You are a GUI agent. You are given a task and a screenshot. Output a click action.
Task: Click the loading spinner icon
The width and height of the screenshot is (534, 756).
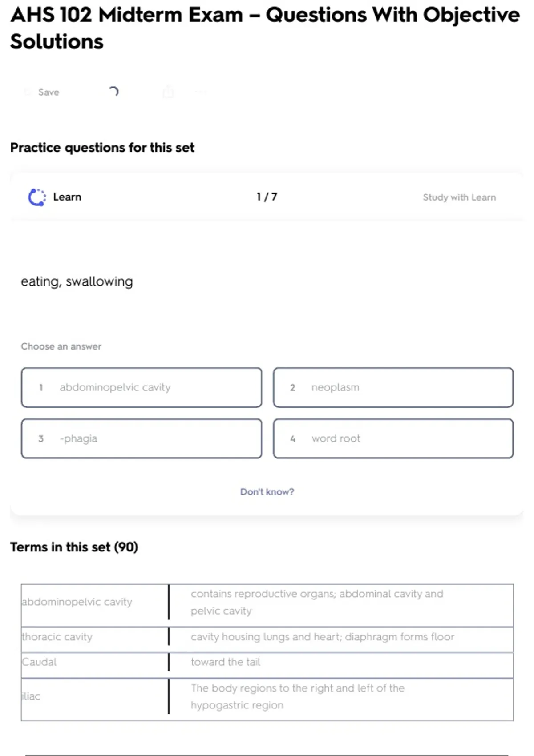coord(113,92)
